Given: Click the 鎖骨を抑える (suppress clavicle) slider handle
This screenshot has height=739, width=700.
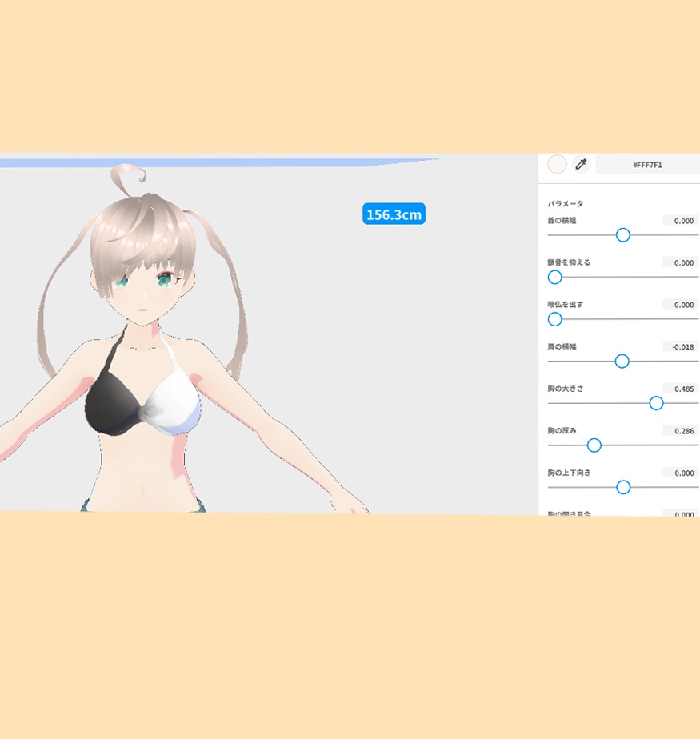Looking at the screenshot, I should coord(554,277).
